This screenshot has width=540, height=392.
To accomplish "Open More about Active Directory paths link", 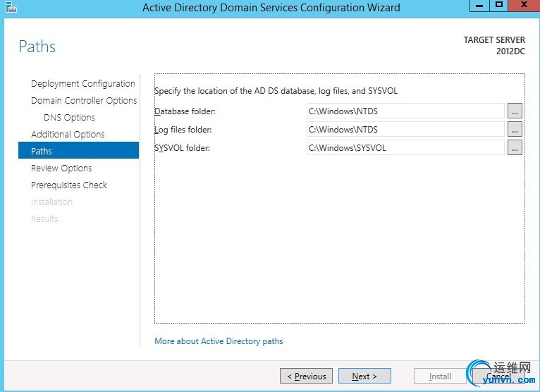I will click(219, 341).
